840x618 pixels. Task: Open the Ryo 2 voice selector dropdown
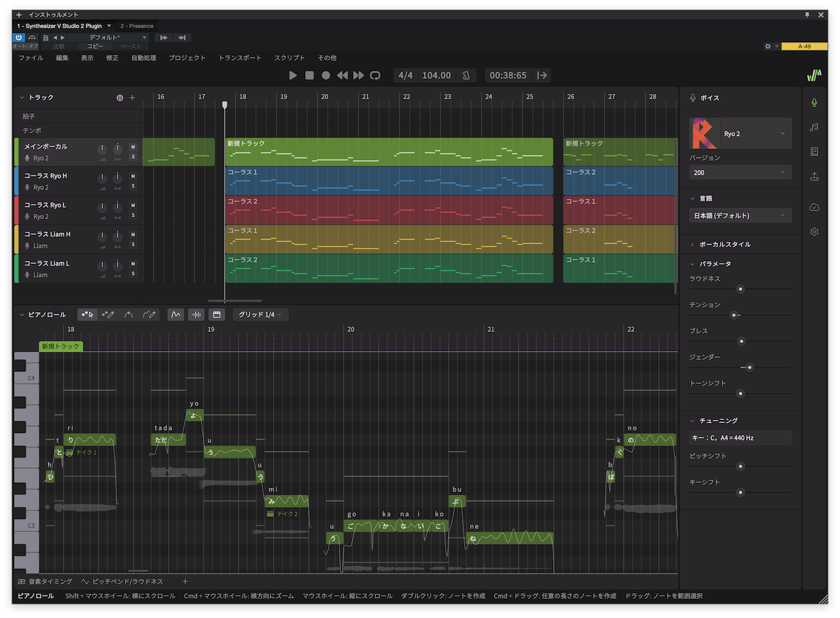pos(740,133)
